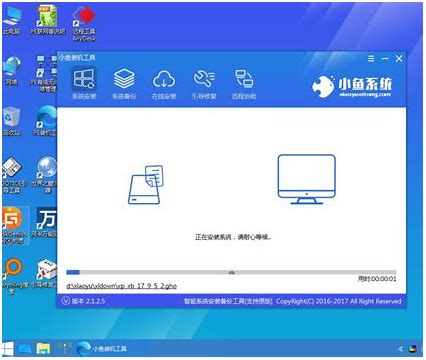Click the 用时 00:00:01 elapsed time text
The height and width of the screenshot is (360, 426).
tap(377, 279)
